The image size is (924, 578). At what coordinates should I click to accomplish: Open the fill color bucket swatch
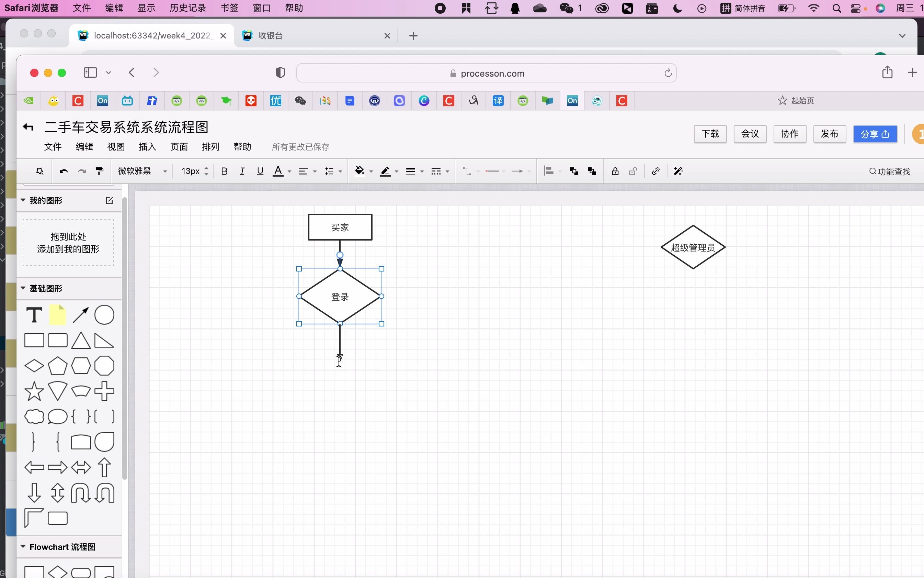[359, 170]
